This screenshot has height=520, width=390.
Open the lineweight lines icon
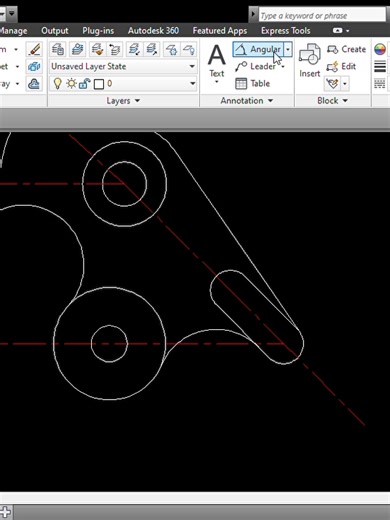380,66
